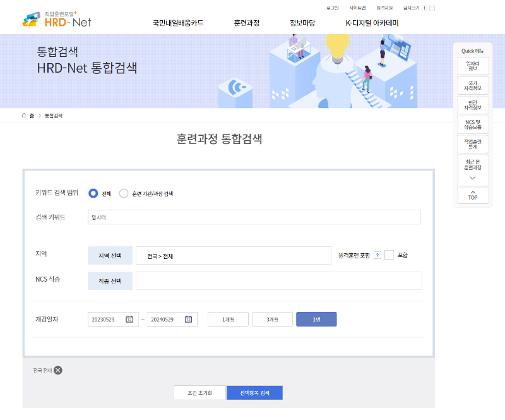
Task: Expand the Quick 메뉴 with the down chevron
Action: point(472,179)
